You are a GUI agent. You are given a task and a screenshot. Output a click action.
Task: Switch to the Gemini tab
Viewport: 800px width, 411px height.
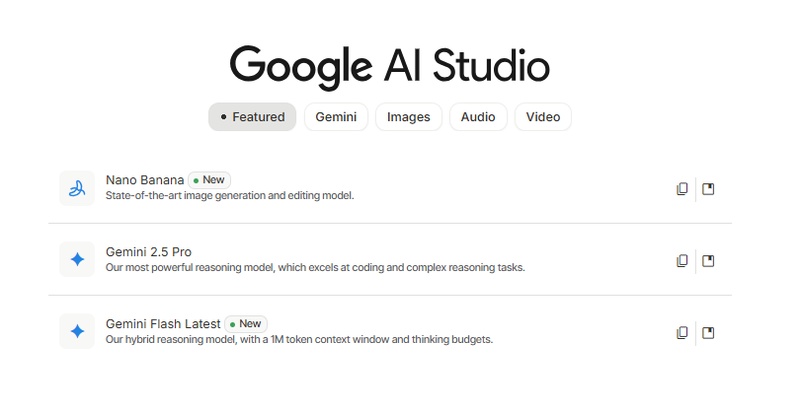pyautogui.click(x=336, y=117)
